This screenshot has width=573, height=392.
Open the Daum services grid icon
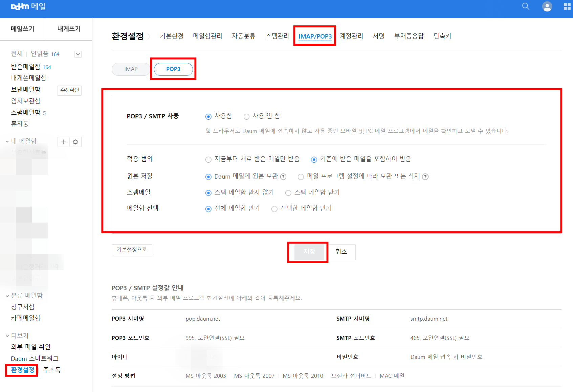point(568,6)
